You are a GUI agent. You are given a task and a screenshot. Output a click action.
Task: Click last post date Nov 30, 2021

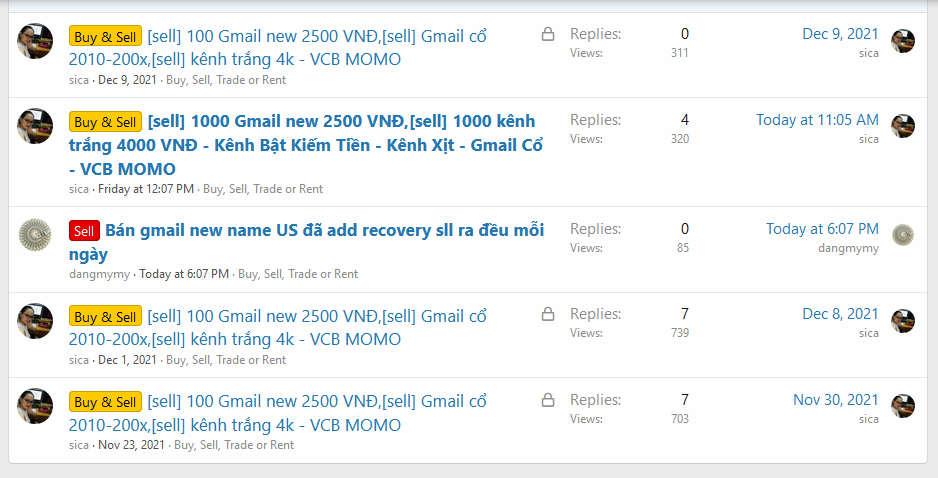(836, 400)
